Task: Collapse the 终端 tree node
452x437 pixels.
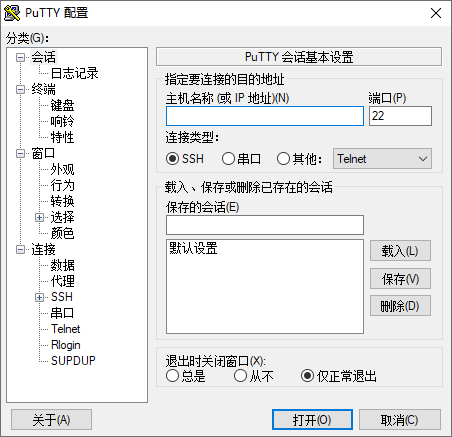Action: 21,89
